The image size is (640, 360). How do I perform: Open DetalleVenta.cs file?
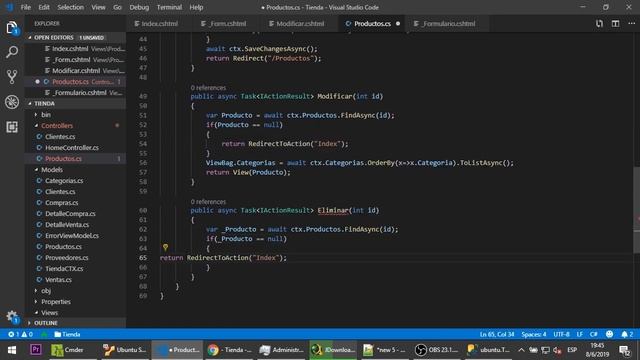pyautogui.click(x=75, y=225)
